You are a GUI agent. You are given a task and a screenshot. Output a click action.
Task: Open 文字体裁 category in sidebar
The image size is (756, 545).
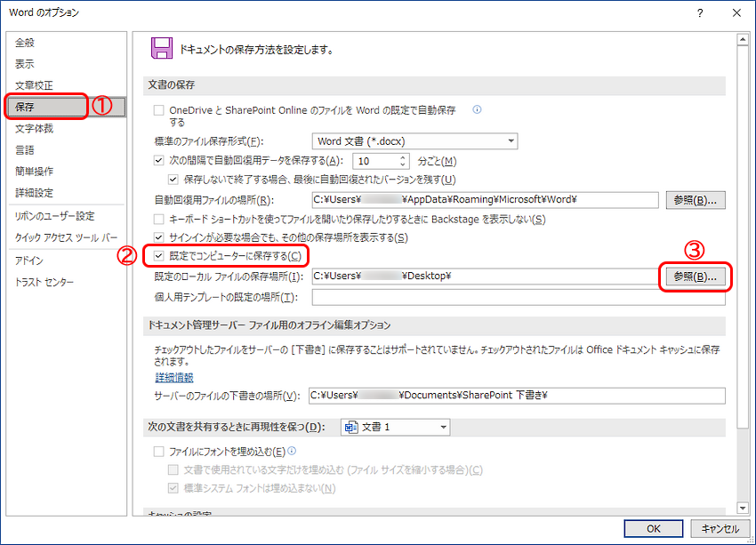pyautogui.click(x=34, y=128)
